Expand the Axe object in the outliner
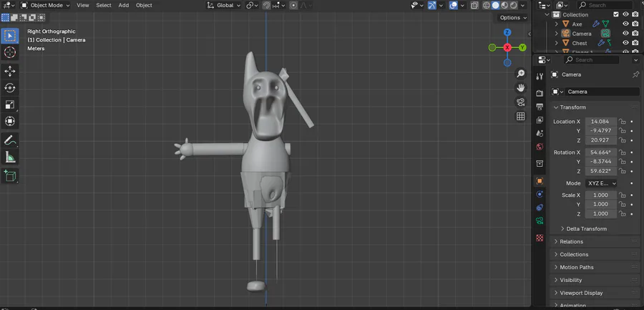The image size is (644, 310). coord(557,24)
